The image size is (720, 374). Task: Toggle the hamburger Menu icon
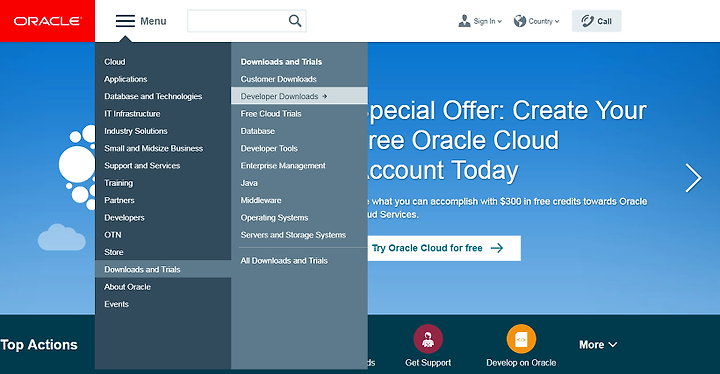125,21
